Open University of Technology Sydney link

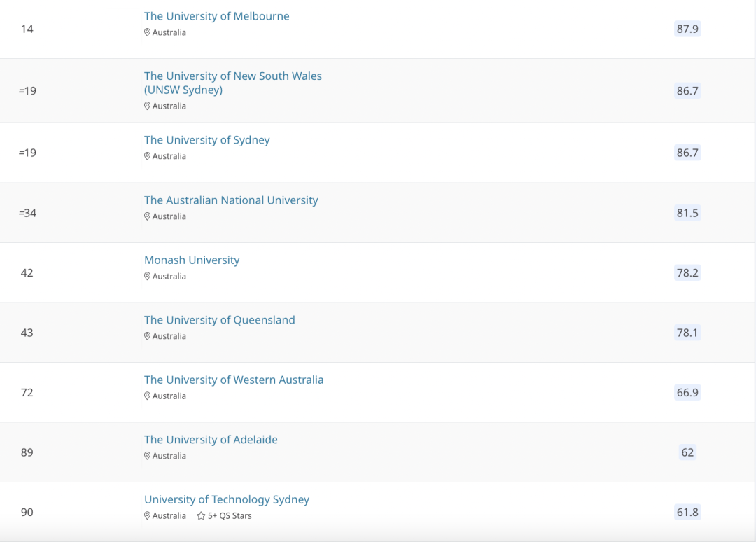point(227,499)
